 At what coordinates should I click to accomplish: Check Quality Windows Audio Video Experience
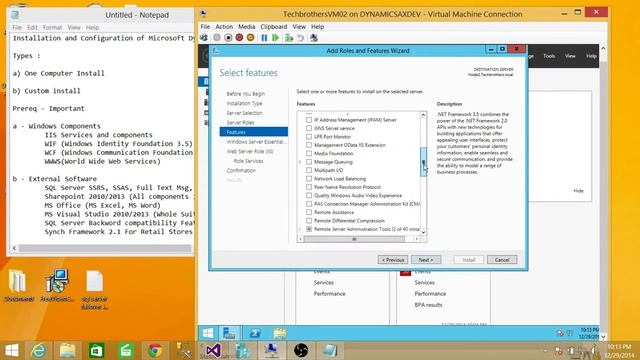309,196
